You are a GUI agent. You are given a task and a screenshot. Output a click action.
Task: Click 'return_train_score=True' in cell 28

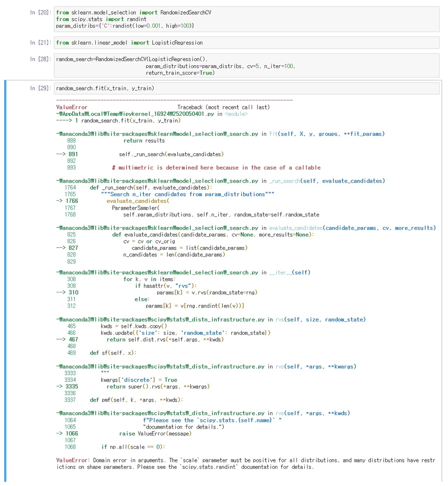pyautogui.click(x=180, y=73)
